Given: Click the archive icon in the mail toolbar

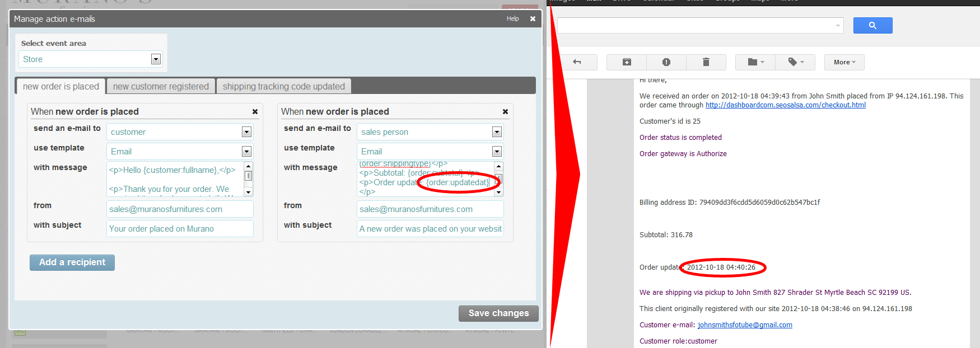Looking at the screenshot, I should click(x=627, y=62).
